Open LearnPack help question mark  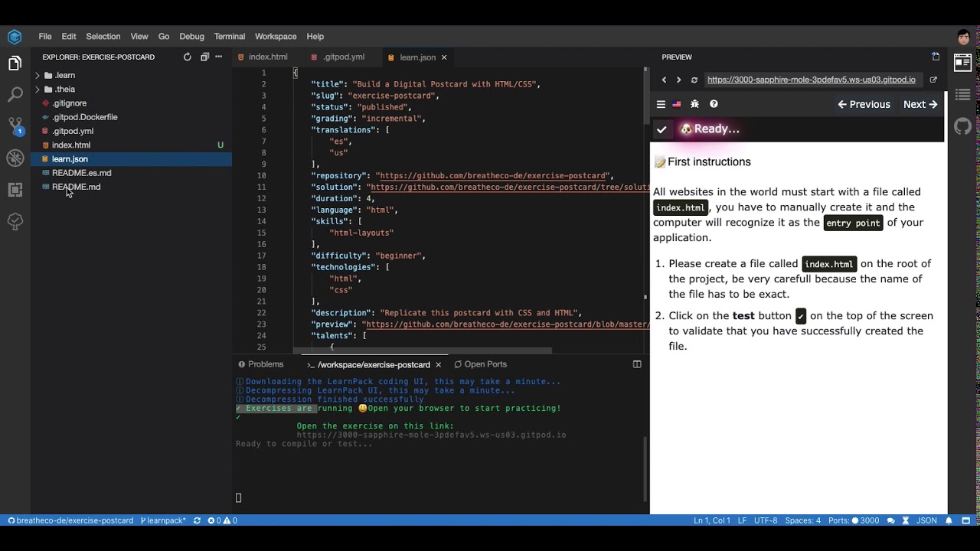(714, 104)
